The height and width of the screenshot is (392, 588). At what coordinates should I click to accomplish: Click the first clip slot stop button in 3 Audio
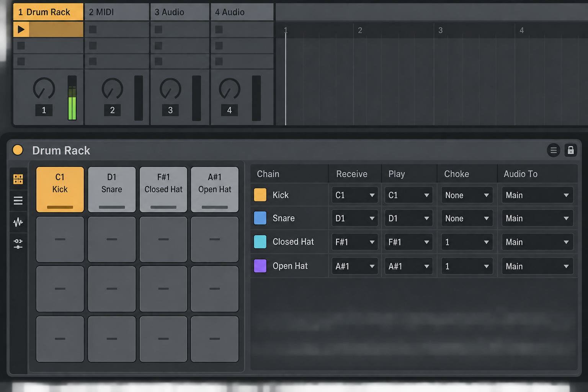pyautogui.click(x=158, y=29)
